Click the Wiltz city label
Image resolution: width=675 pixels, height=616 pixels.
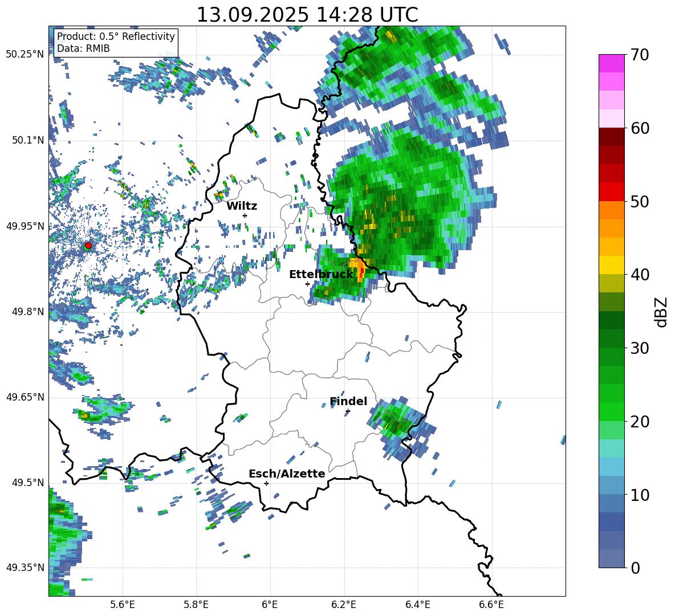242,206
